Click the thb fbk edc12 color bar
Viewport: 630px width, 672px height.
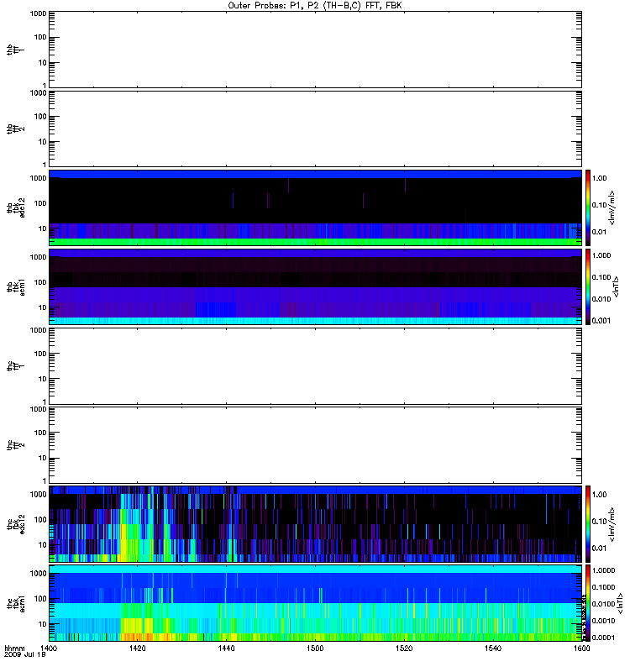pyautogui.click(x=588, y=207)
